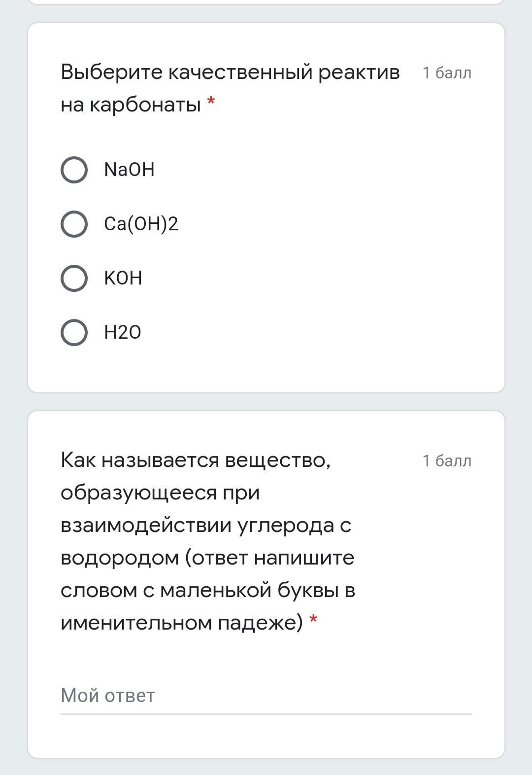The height and width of the screenshot is (775, 532).
Task: Click the underline beneath 'Мой ответ'
Action: [266, 713]
